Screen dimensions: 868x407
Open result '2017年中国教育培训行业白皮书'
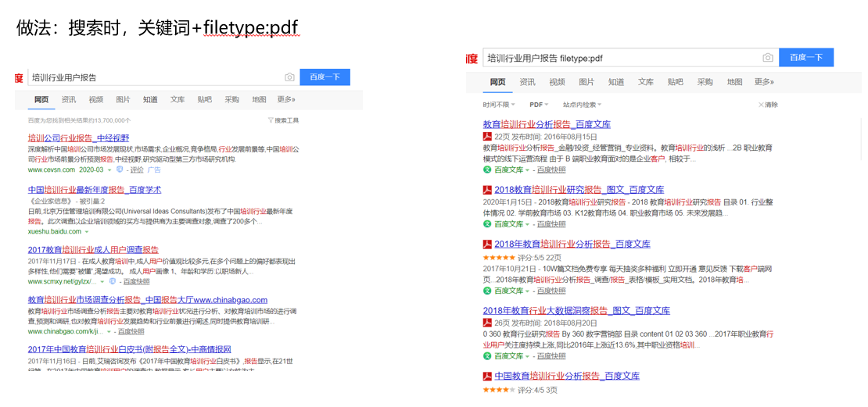[x=129, y=349]
